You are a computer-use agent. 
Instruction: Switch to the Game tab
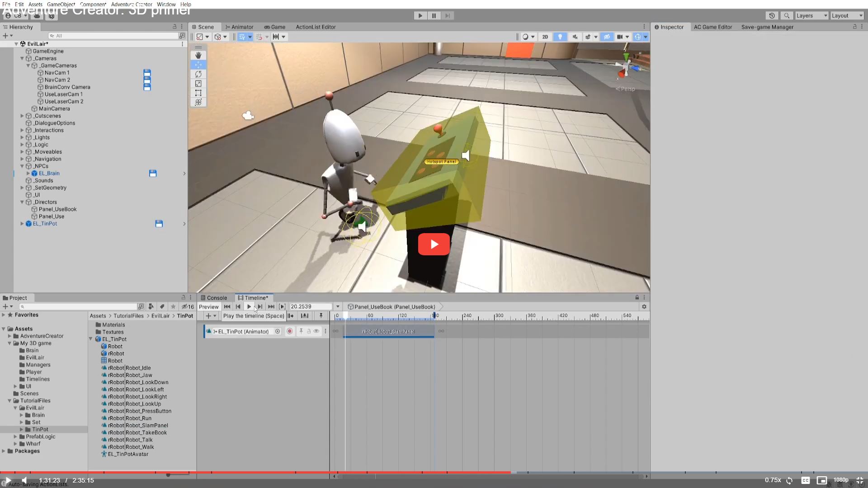275,27
